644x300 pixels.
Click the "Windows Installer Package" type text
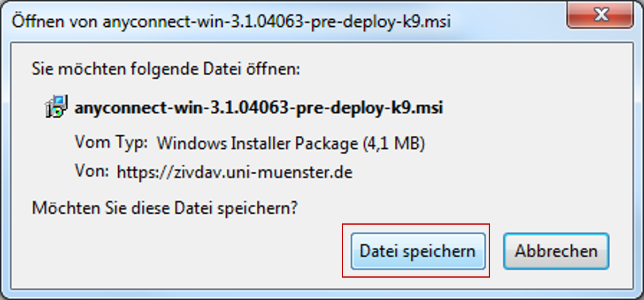pos(257,143)
